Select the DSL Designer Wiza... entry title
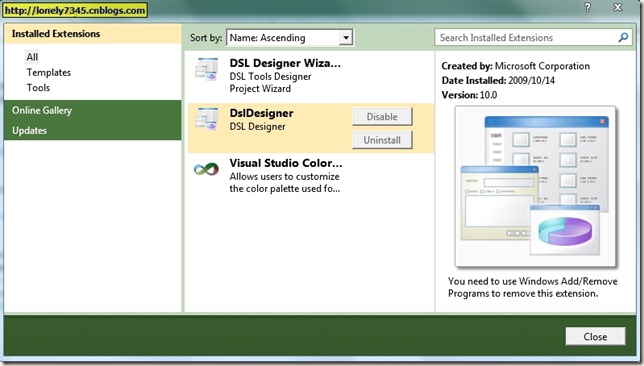Image resolution: width=644 pixels, height=366 pixels. point(285,63)
